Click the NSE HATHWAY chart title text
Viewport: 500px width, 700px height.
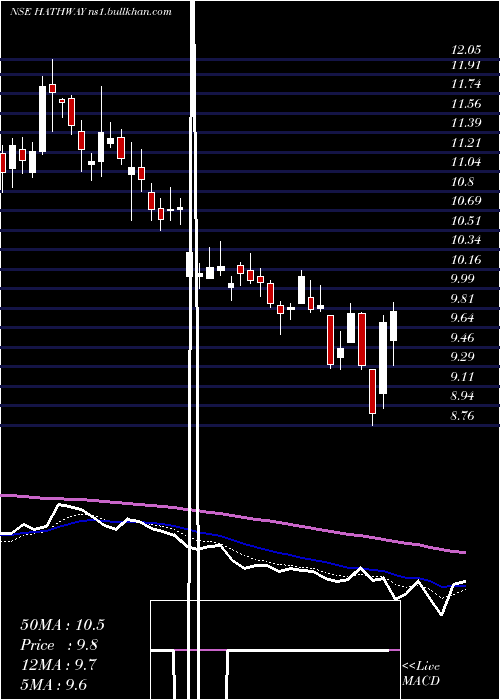point(91,12)
